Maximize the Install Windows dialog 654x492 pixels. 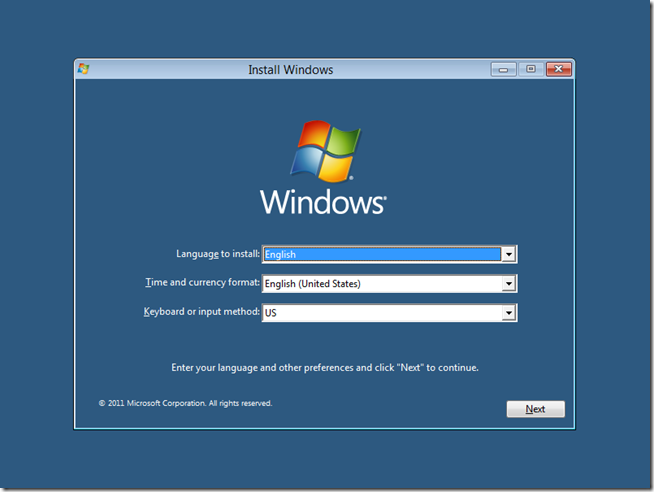[x=531, y=69]
